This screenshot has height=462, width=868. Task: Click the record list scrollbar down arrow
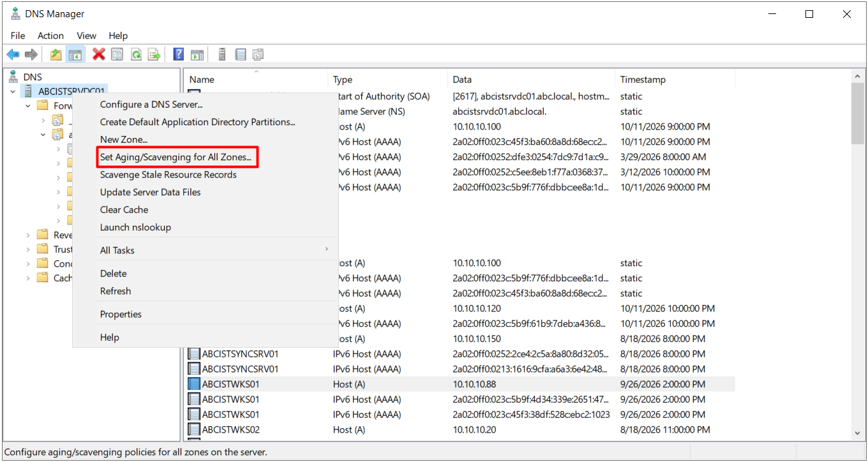(858, 433)
